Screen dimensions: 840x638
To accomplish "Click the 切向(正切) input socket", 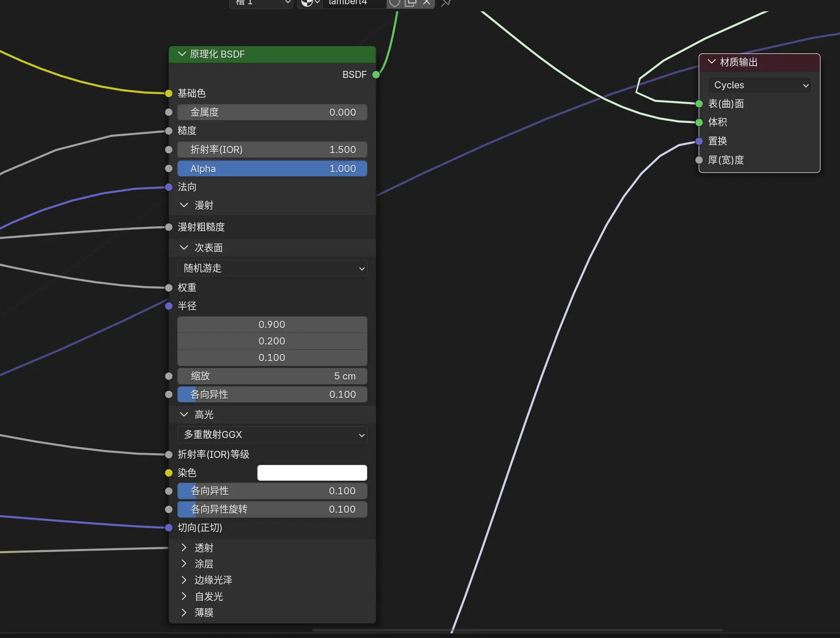I will 169,528.
